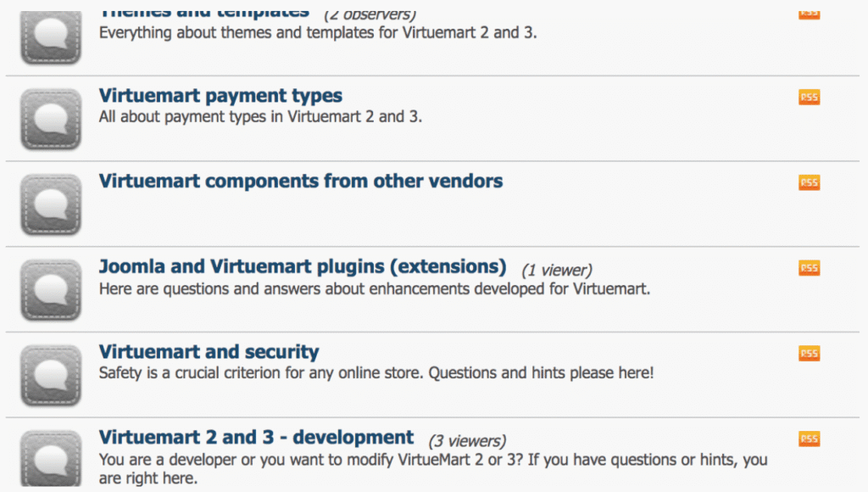This screenshot has height=492, width=868.
Task: Open Virtuemart 2 and 3 - development board
Action: [256, 438]
